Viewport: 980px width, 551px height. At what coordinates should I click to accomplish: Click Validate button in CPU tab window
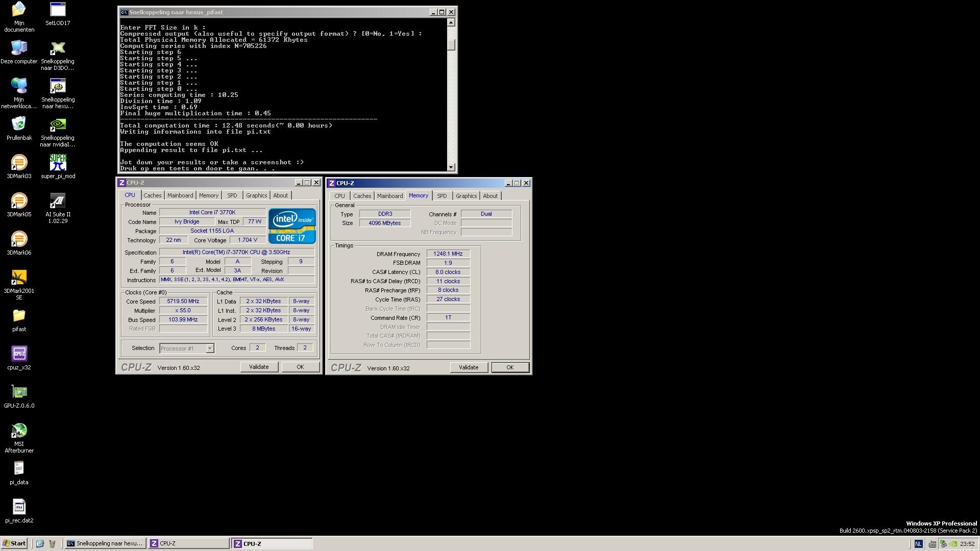[x=259, y=367]
